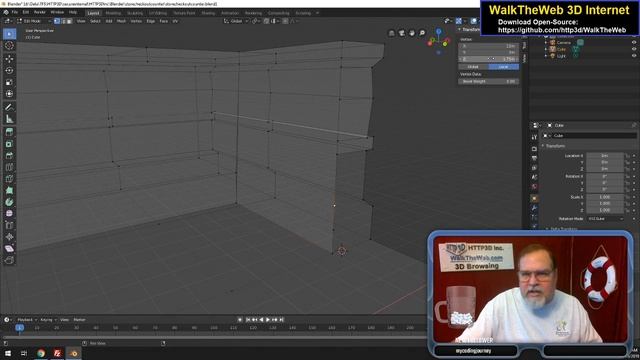
Task: Switch to perspective/orthographic view icon
Action: pyautogui.click(x=391, y=33)
